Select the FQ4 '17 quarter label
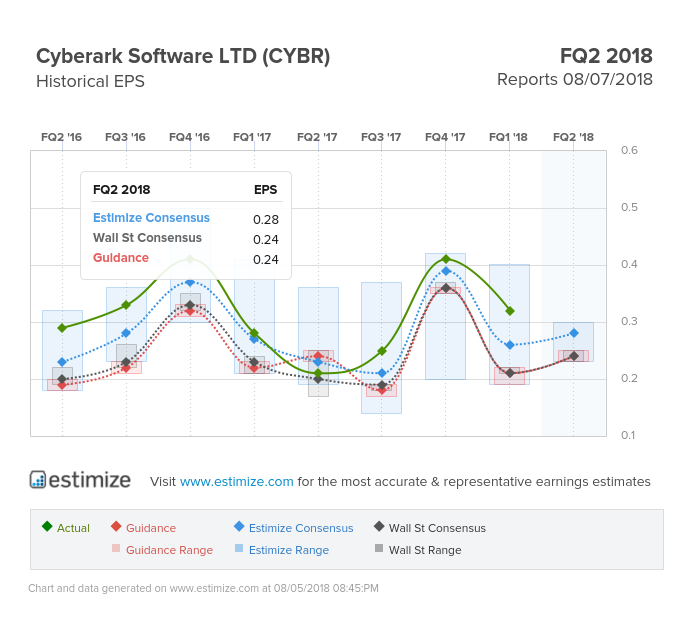This screenshot has height=620, width=685. (445, 137)
